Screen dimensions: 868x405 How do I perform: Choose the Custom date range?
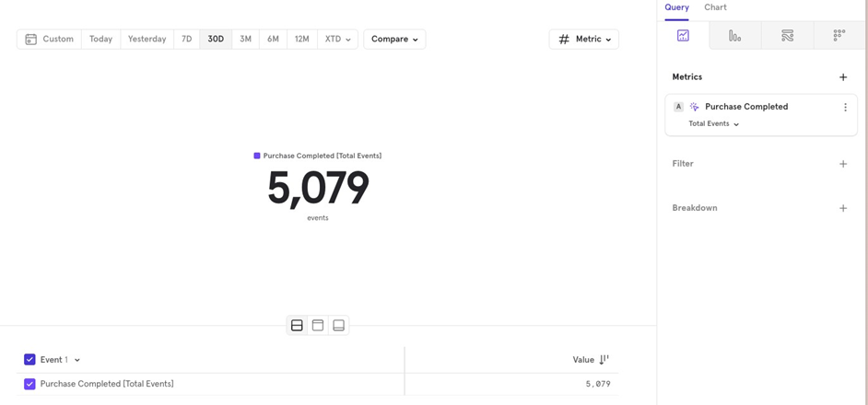50,40
